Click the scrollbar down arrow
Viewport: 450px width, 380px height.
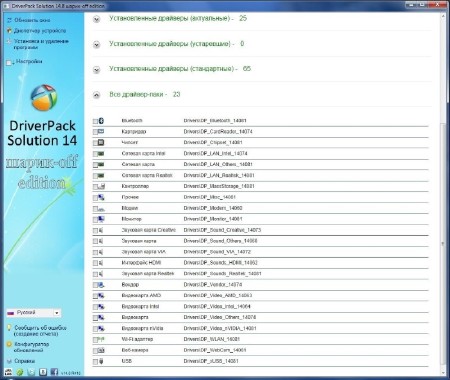click(443, 373)
